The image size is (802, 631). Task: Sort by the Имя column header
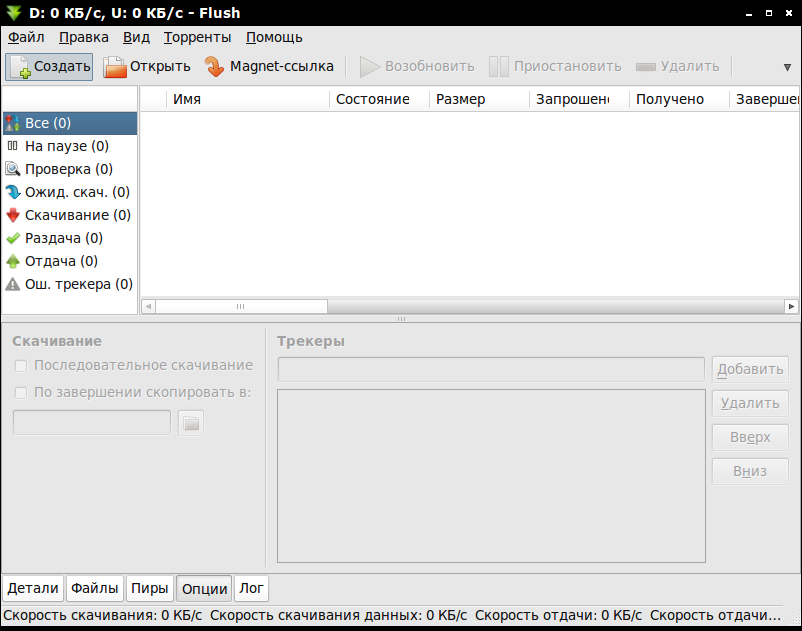pyautogui.click(x=248, y=99)
